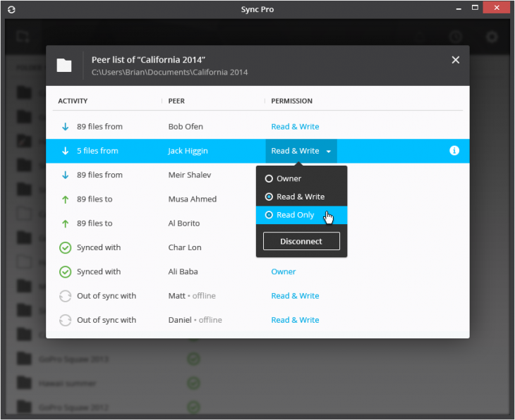This screenshot has width=515, height=420.
Task: Minimize the Sync Pro window
Action: click(x=459, y=8)
